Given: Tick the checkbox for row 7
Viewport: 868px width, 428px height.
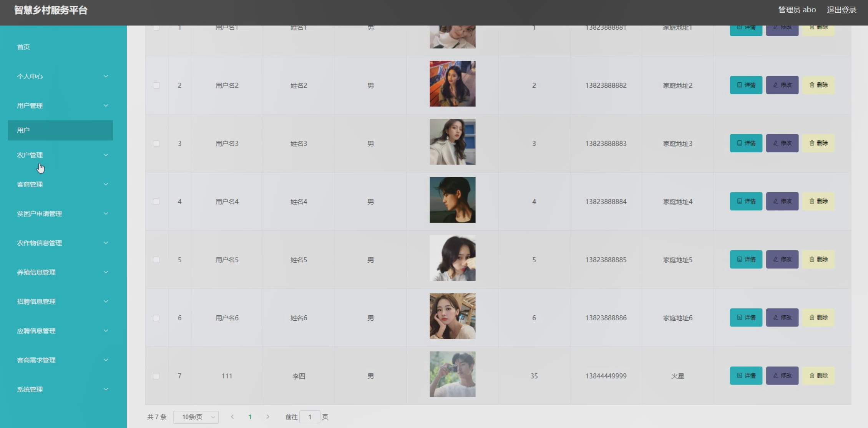Looking at the screenshot, I should (x=156, y=376).
